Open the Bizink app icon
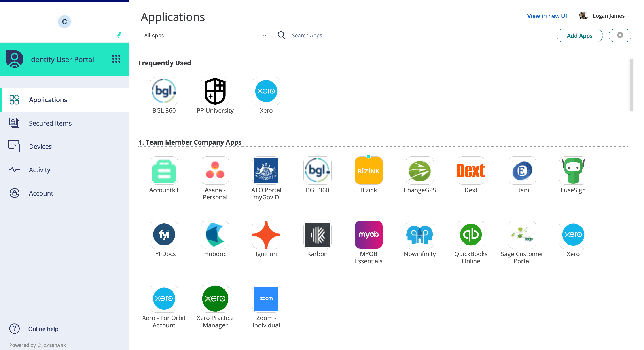This screenshot has width=644, height=350. pos(368,171)
